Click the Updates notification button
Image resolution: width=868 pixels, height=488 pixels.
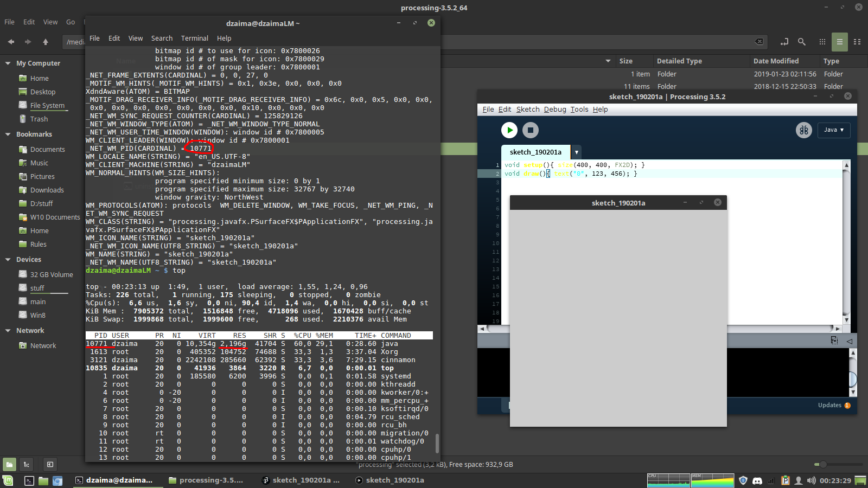[833, 405]
